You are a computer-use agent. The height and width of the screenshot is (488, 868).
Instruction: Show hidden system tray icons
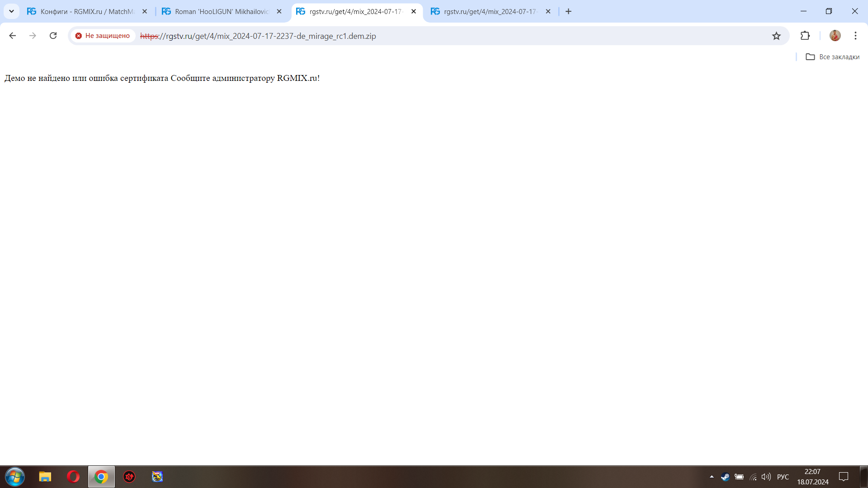[712, 477]
